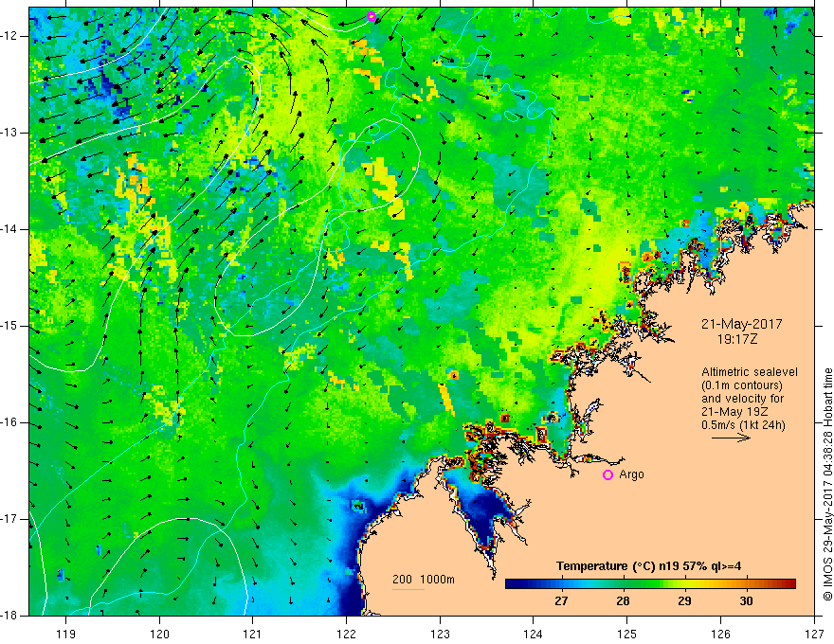Click longitude axis label '120'
Screen dimensions: 834x644
(x=159, y=634)
